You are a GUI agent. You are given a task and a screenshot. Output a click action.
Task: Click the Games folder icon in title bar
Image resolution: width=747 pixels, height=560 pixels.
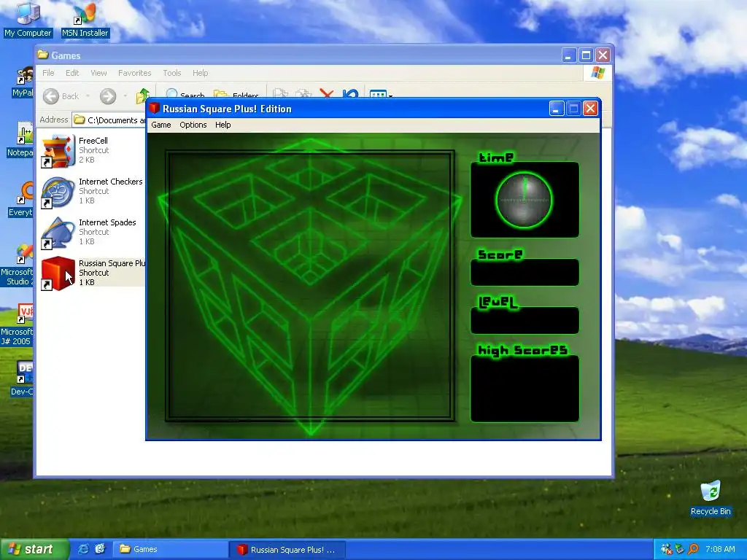(x=43, y=55)
